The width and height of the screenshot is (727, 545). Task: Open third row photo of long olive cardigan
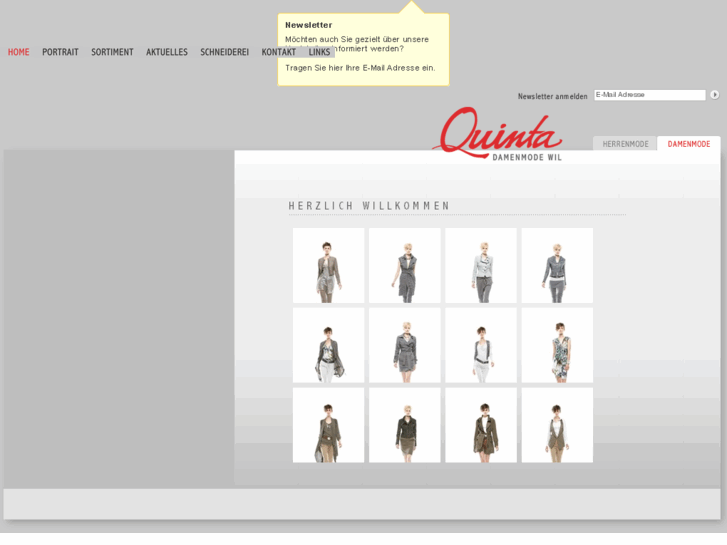[x=328, y=425]
